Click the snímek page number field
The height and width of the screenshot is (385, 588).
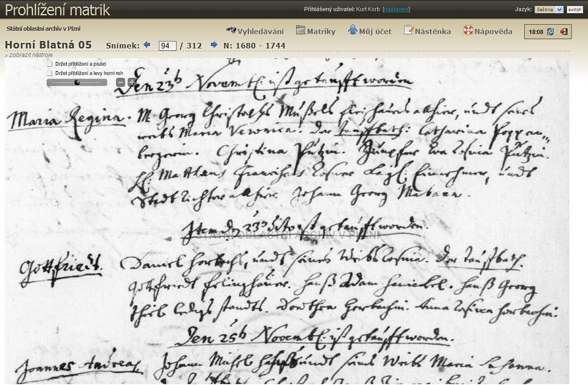[x=167, y=46]
